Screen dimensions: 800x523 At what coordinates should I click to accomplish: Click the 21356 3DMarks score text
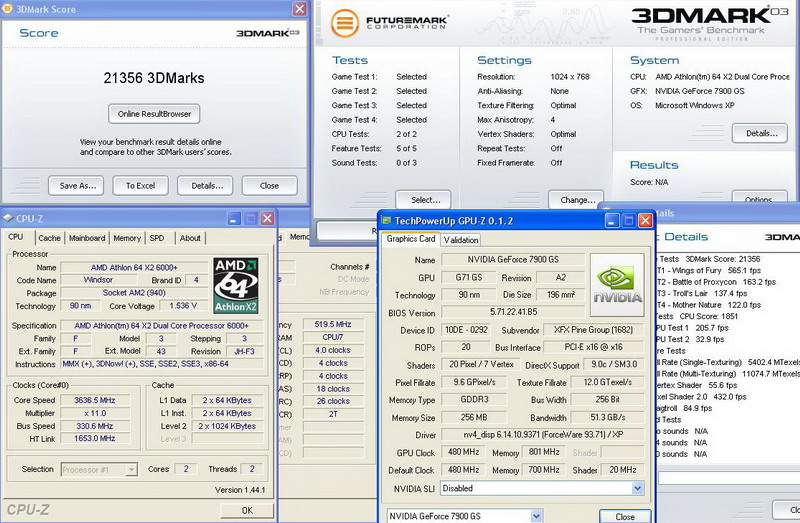[x=154, y=78]
